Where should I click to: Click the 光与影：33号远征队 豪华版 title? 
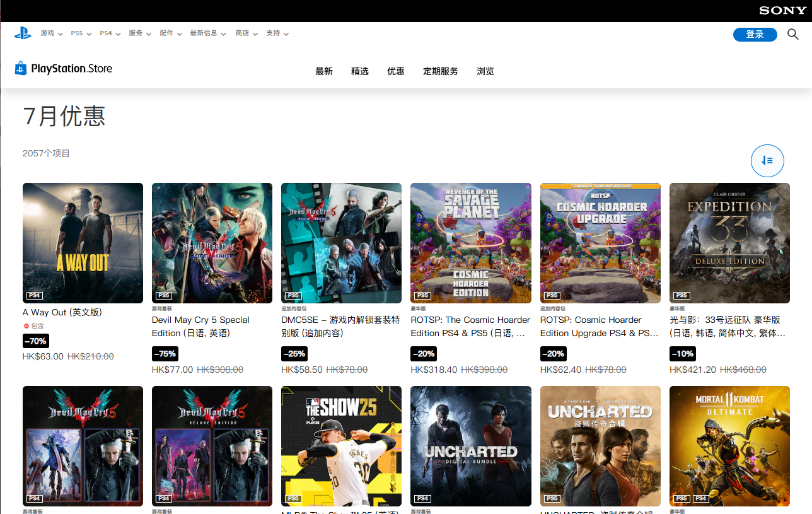728,326
